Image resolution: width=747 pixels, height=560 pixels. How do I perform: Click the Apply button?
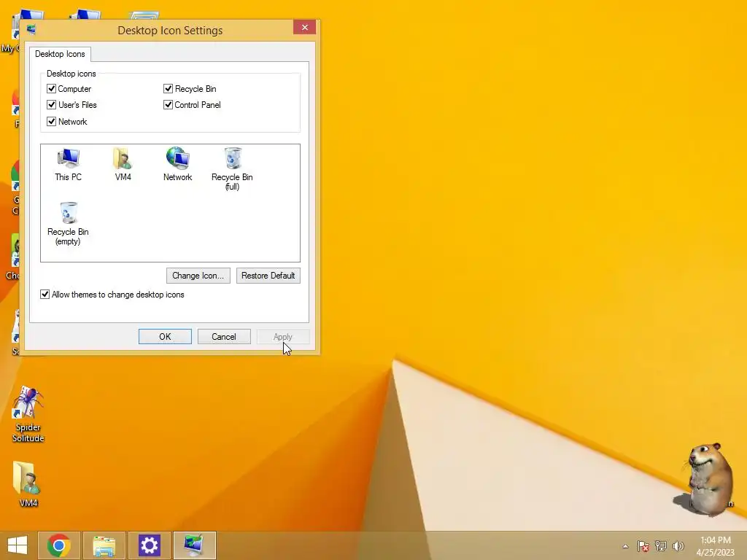(x=283, y=337)
